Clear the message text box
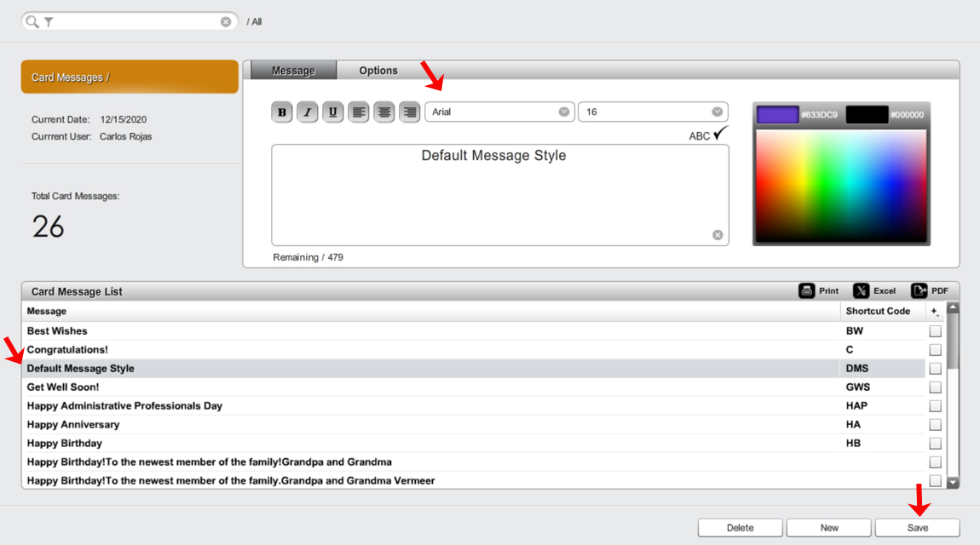Viewport: 980px width, 545px height. 718,235
